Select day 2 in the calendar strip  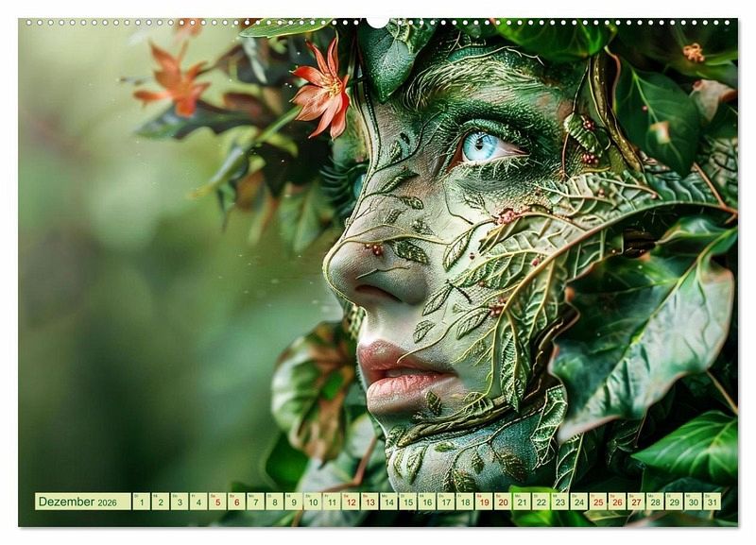tap(161, 502)
